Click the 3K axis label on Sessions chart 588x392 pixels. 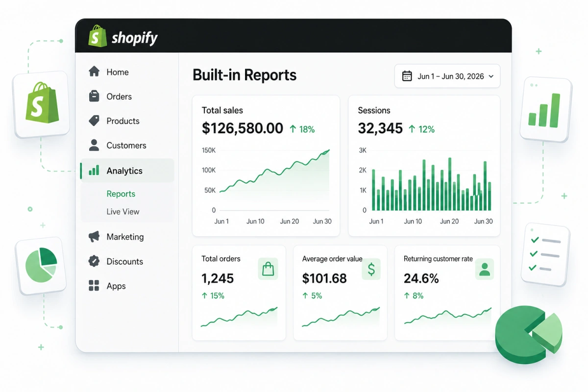tap(363, 150)
